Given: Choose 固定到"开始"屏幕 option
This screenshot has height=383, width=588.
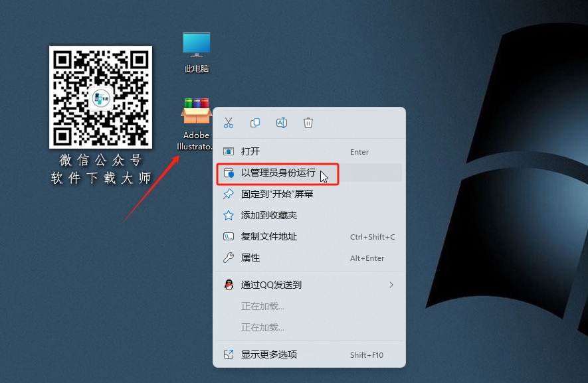Looking at the screenshot, I should [309, 194].
